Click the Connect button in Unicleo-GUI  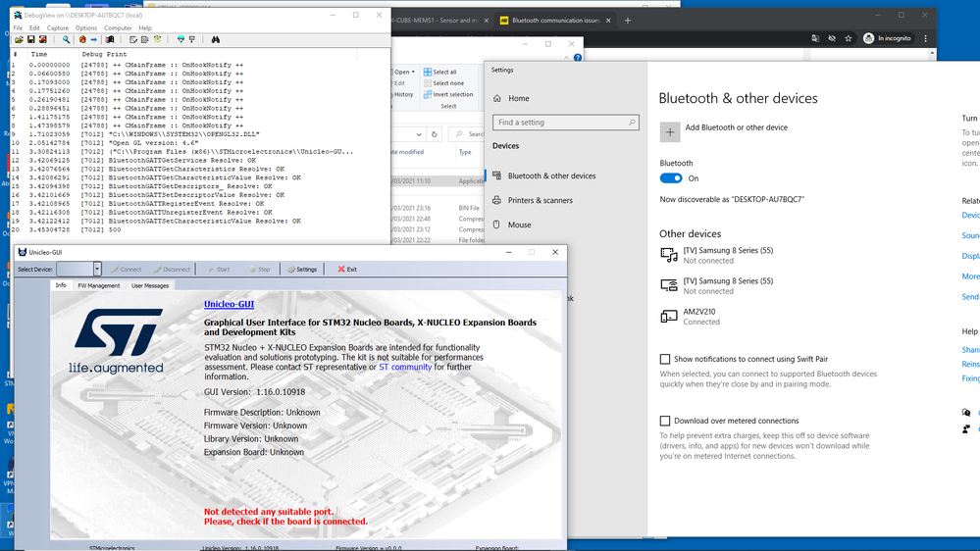coord(127,270)
